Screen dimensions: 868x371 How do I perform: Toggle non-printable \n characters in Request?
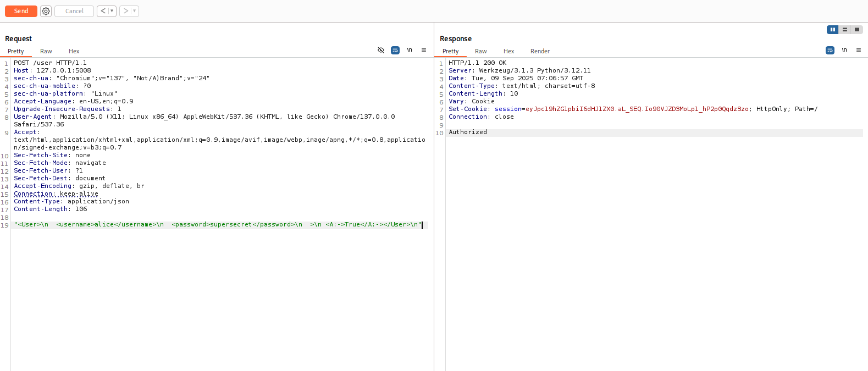click(410, 50)
